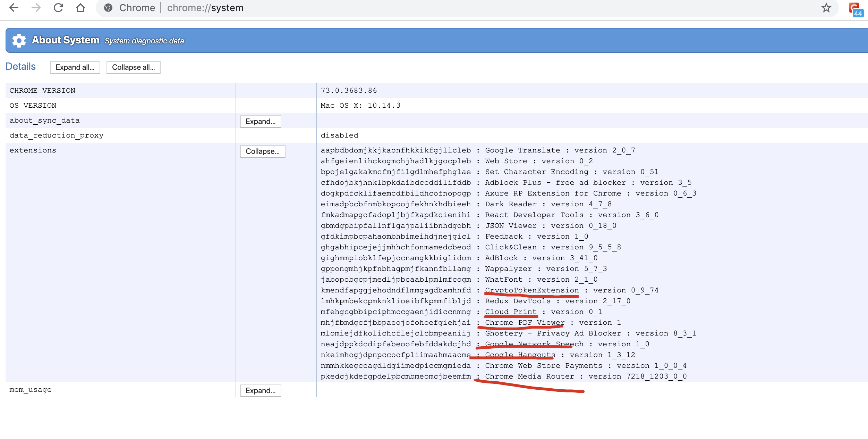Viewport: 868px width, 439px height.
Task: Bookmark this page with the star
Action: click(x=826, y=8)
